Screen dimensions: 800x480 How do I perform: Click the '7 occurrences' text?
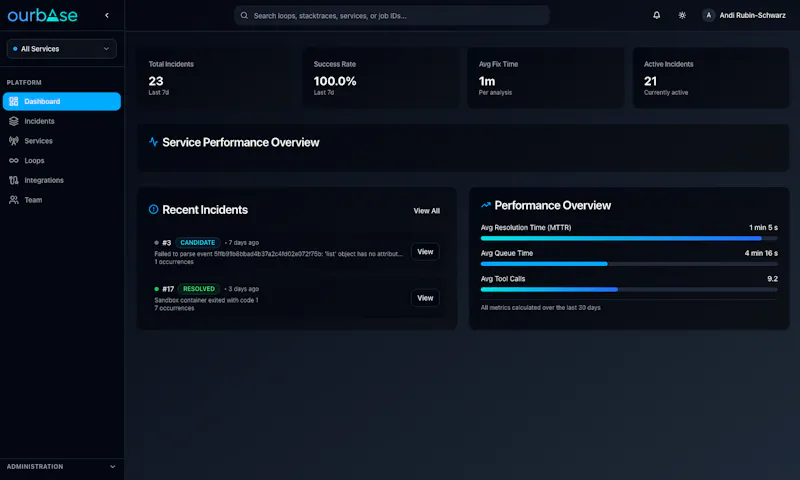tap(174, 308)
